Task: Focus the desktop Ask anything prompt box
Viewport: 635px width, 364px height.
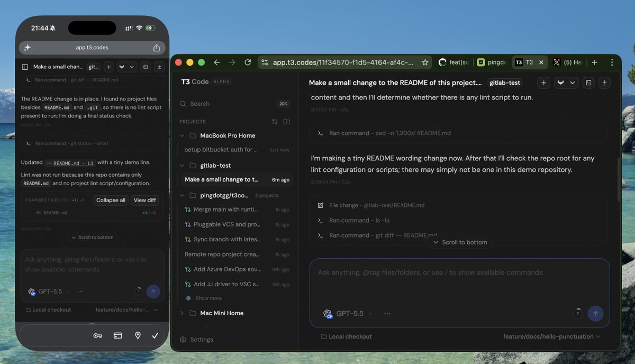Action: (460, 280)
